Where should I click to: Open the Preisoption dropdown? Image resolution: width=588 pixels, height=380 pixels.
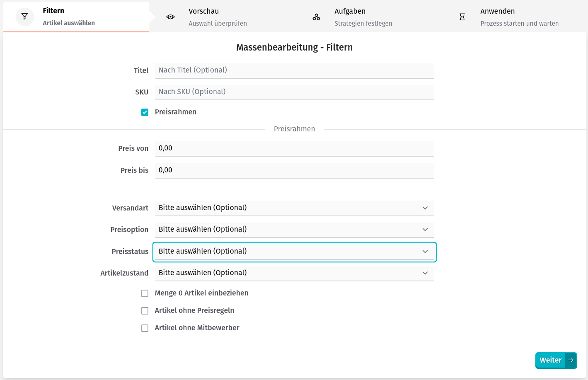point(294,230)
